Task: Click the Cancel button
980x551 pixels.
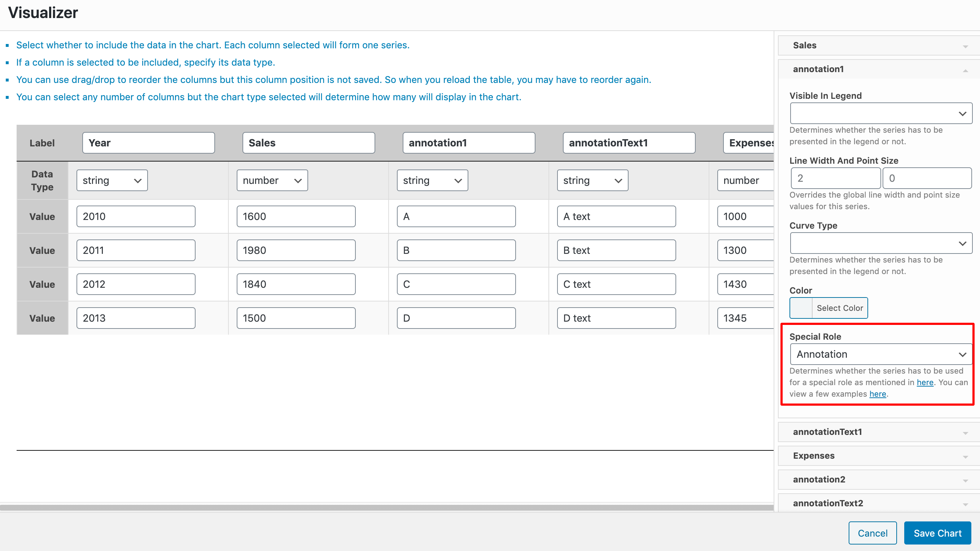Action: click(x=872, y=533)
